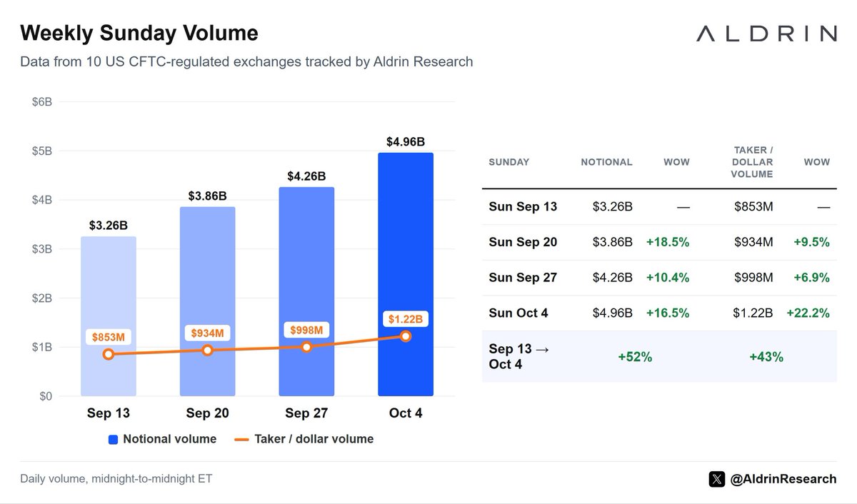Click the X logo icon beside @AldrinResearch
The width and height of the screenshot is (857, 504).
717,479
